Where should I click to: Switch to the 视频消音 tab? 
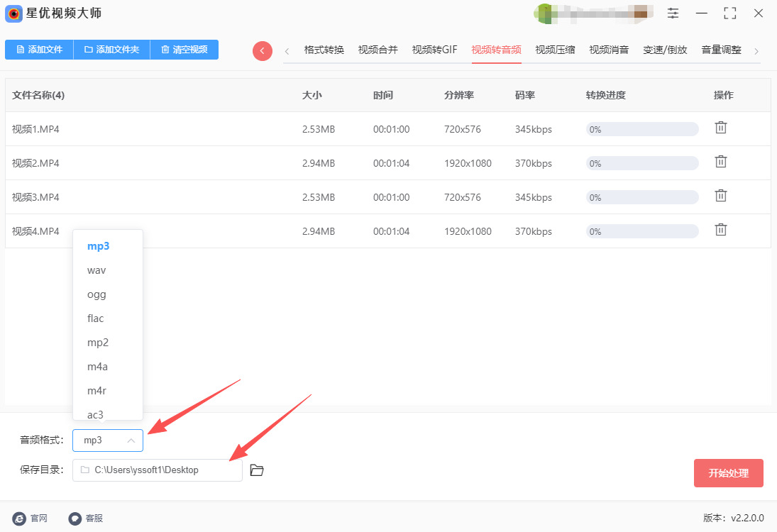(x=609, y=50)
